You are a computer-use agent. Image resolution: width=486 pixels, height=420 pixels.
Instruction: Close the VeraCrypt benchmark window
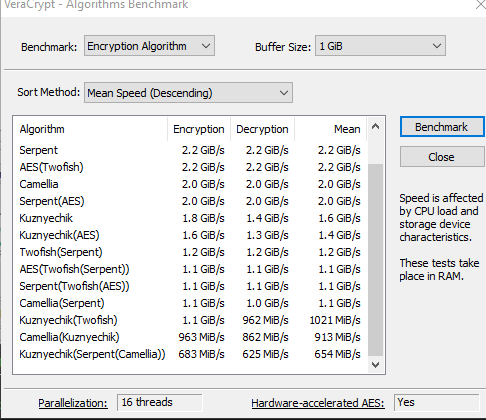coord(481,5)
